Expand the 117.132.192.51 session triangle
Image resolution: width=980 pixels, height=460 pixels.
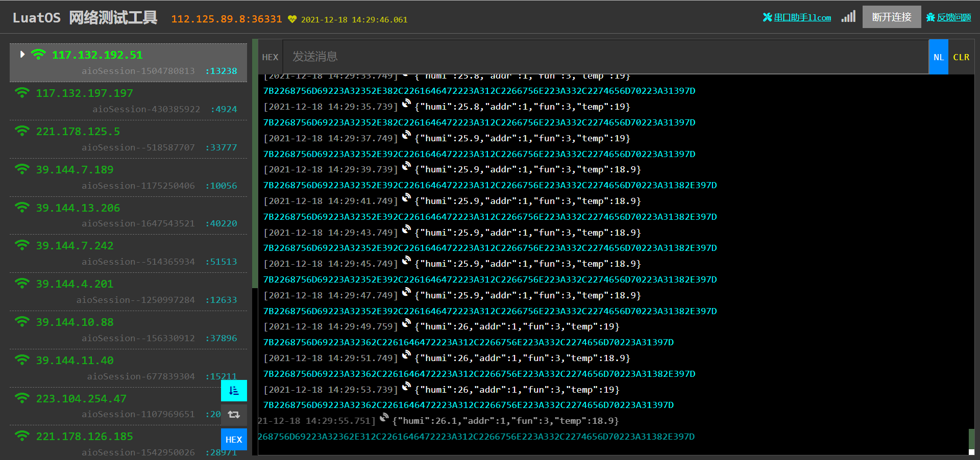22,54
